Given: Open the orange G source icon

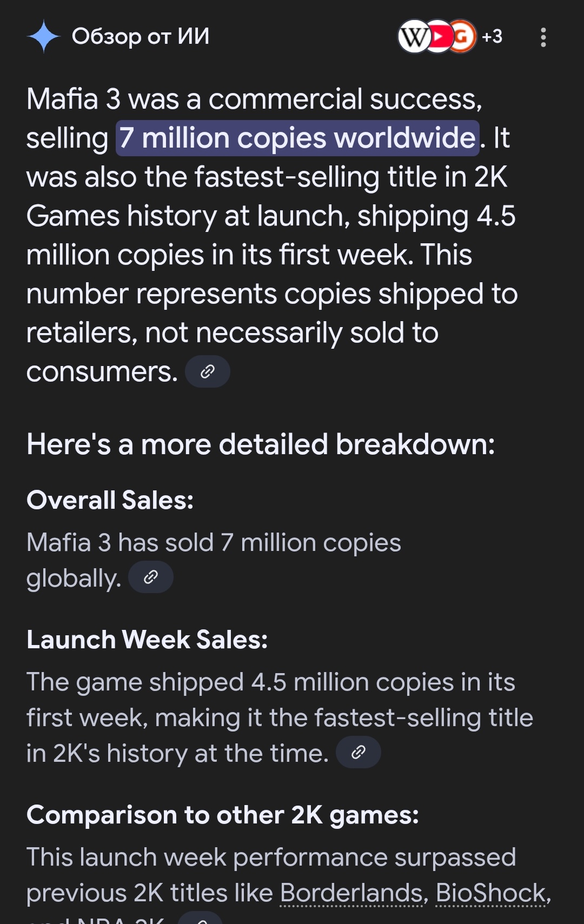Looking at the screenshot, I should tap(463, 37).
